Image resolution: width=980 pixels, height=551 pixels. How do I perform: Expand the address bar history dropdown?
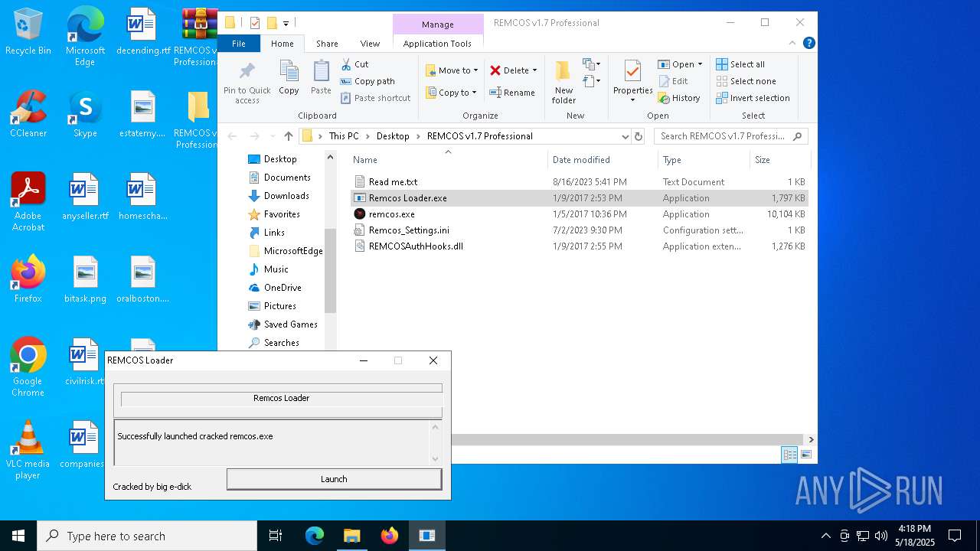[x=626, y=136]
